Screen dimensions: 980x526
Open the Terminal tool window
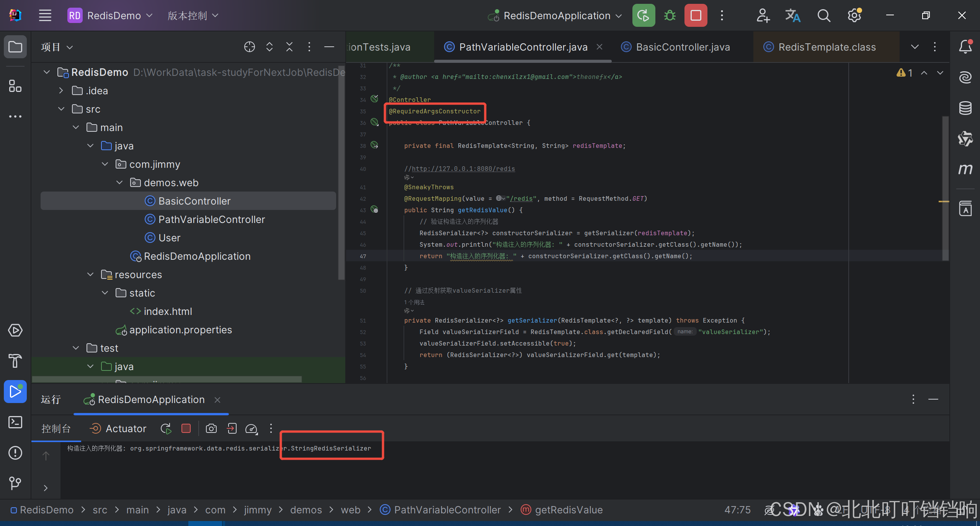coord(15,422)
